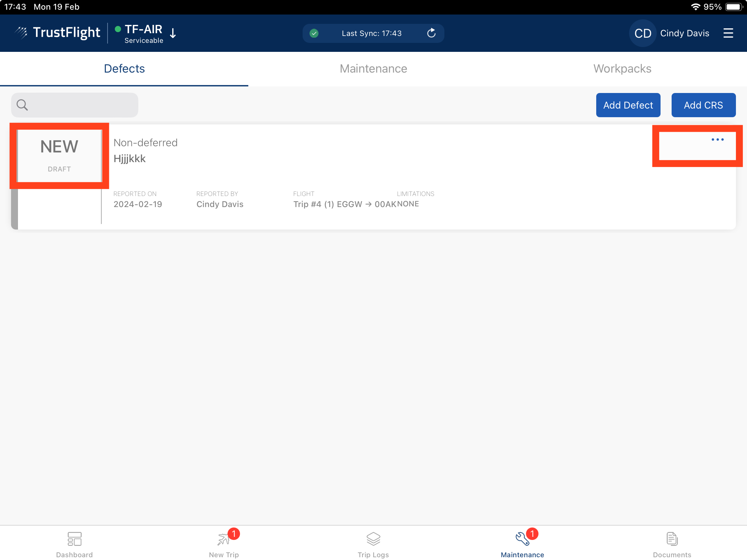Image resolution: width=747 pixels, height=560 pixels.
Task: Click the TrustFlight logo
Action: coord(57,32)
